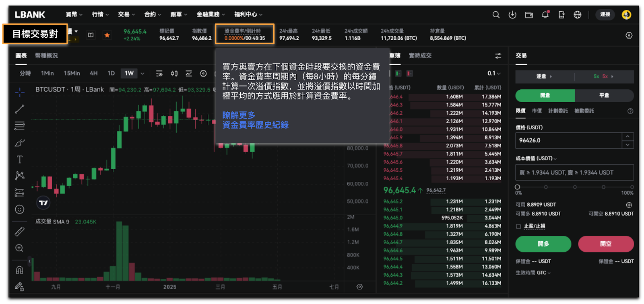Select the text tool in chart toolbar
The image size is (644, 304).
pos(20,160)
